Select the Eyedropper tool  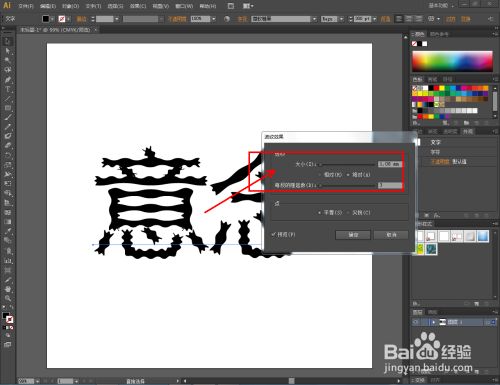coord(8,231)
